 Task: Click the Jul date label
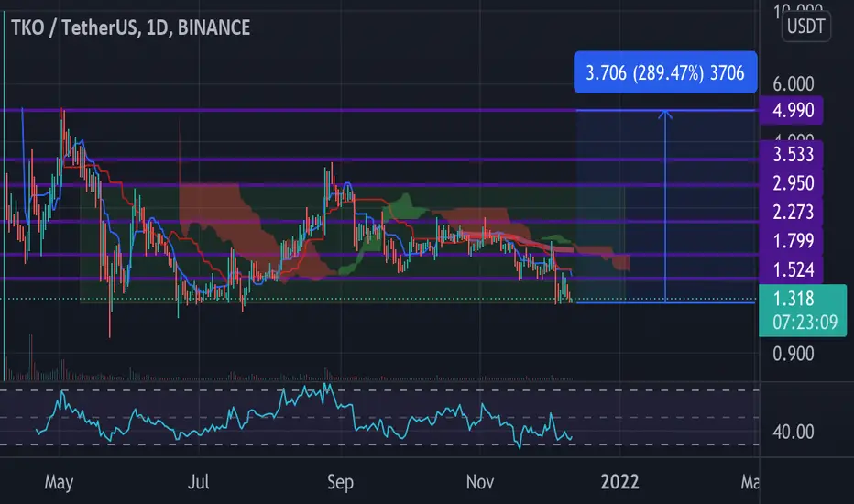click(x=198, y=482)
